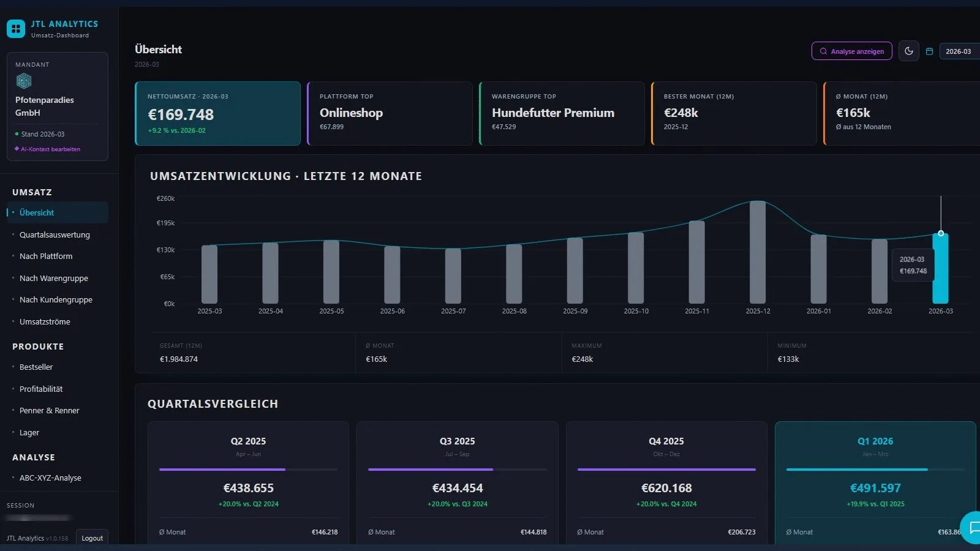The width and height of the screenshot is (980, 551).
Task: Open the ABC-XYZ-Analyse page
Action: coord(50,478)
